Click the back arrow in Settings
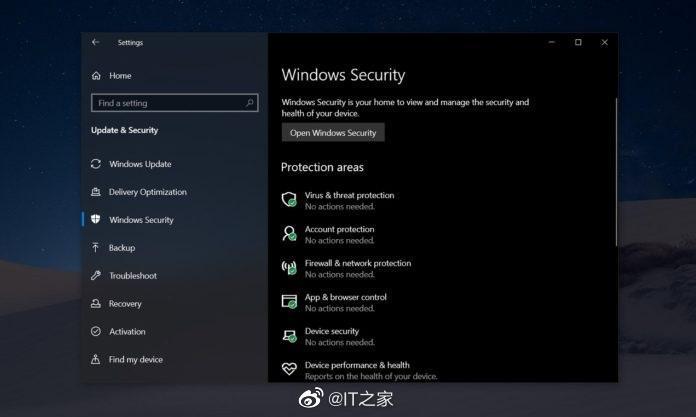696x417 pixels. (x=95, y=42)
